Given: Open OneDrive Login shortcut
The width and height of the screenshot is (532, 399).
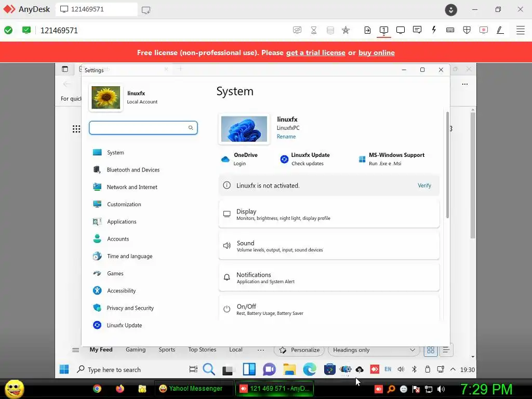Looking at the screenshot, I should pos(239,159).
